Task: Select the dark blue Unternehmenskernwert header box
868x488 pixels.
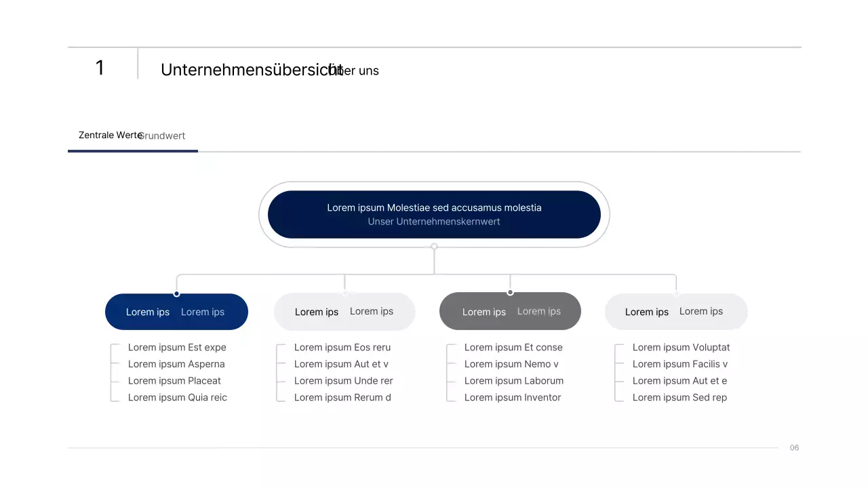Action: [434, 214]
